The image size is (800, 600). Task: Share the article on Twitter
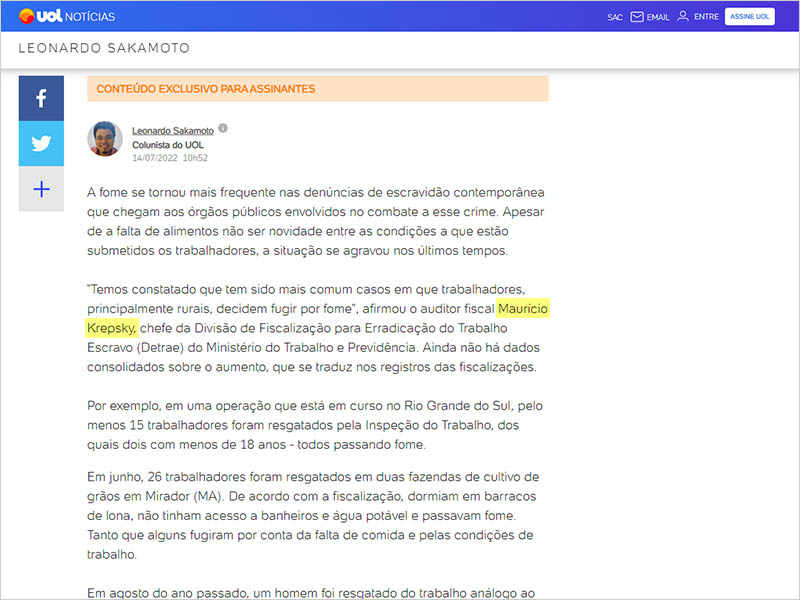[41, 143]
